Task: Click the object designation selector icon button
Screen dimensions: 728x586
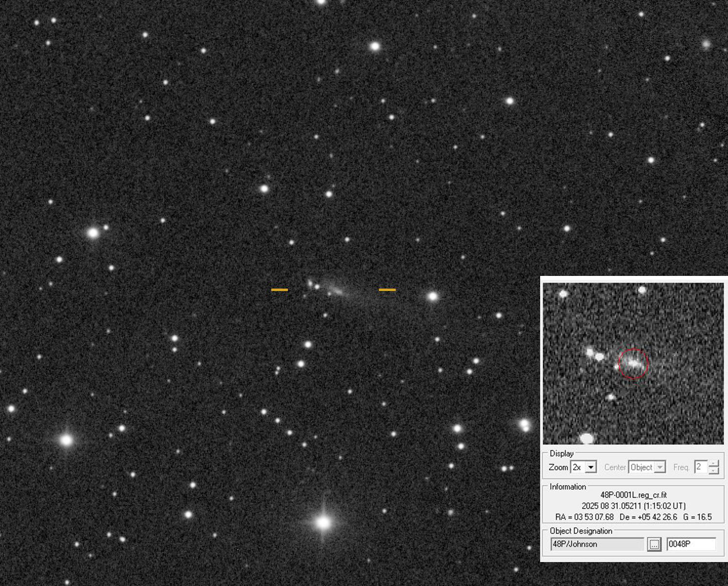Action: click(x=654, y=544)
